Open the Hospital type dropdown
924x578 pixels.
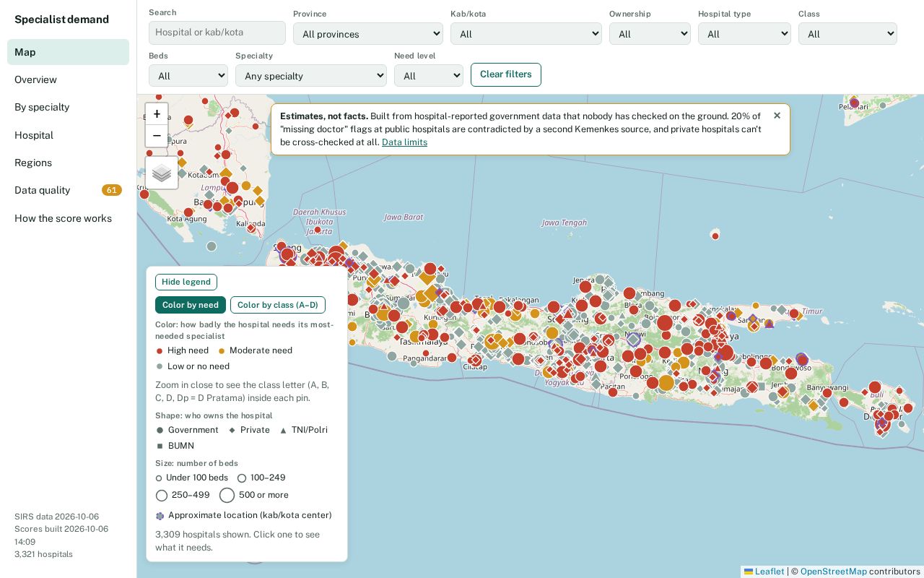(744, 34)
